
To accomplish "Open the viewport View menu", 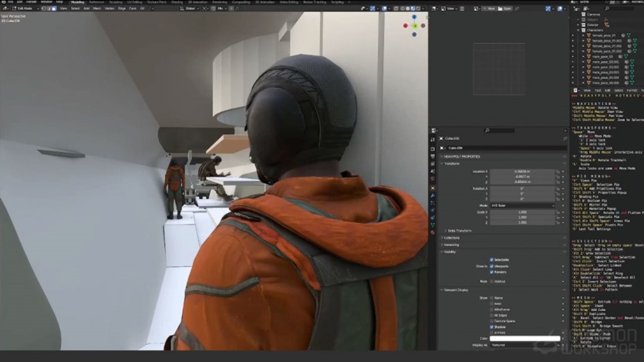I will 63,8.
